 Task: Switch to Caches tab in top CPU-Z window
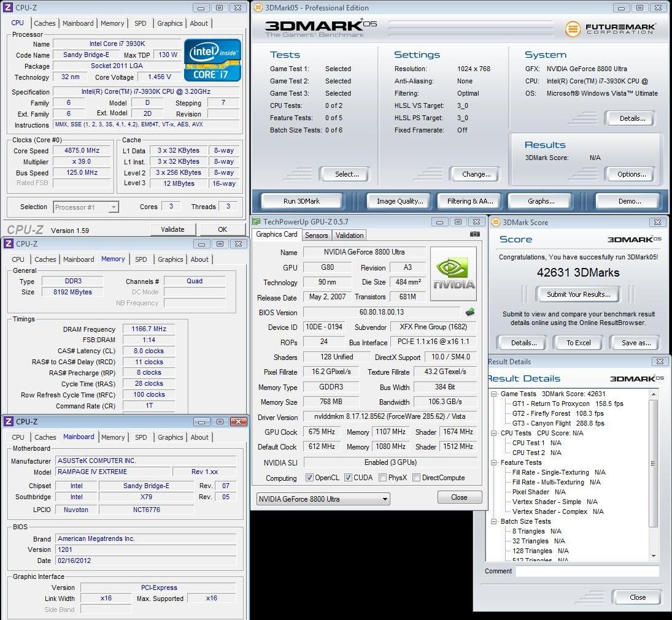(45, 23)
